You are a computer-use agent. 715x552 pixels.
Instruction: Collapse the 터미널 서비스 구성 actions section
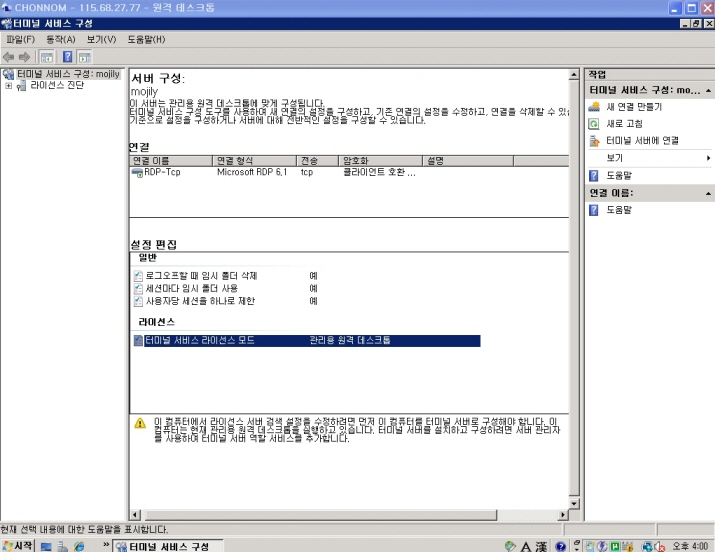708,90
